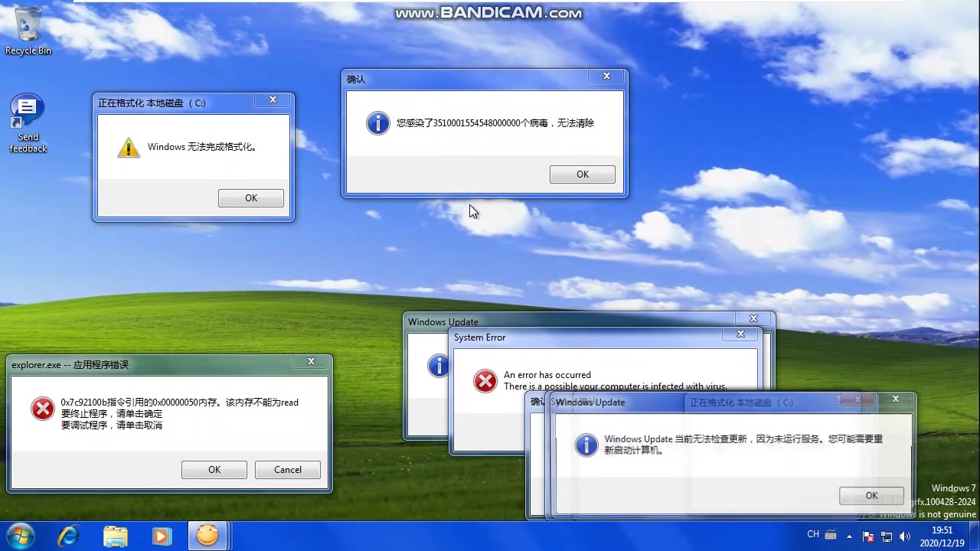Image resolution: width=980 pixels, height=551 pixels.
Task: Open the volume speaker tray icon
Action: (905, 536)
